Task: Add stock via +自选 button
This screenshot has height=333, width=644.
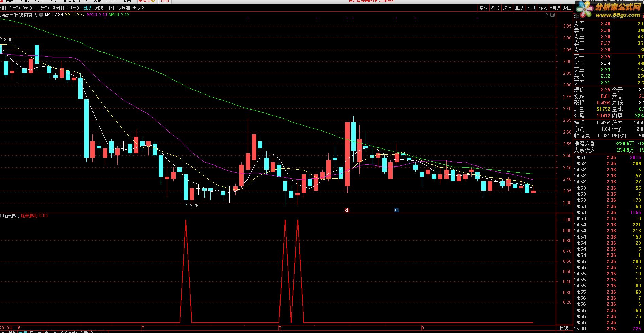Action: [x=555, y=8]
